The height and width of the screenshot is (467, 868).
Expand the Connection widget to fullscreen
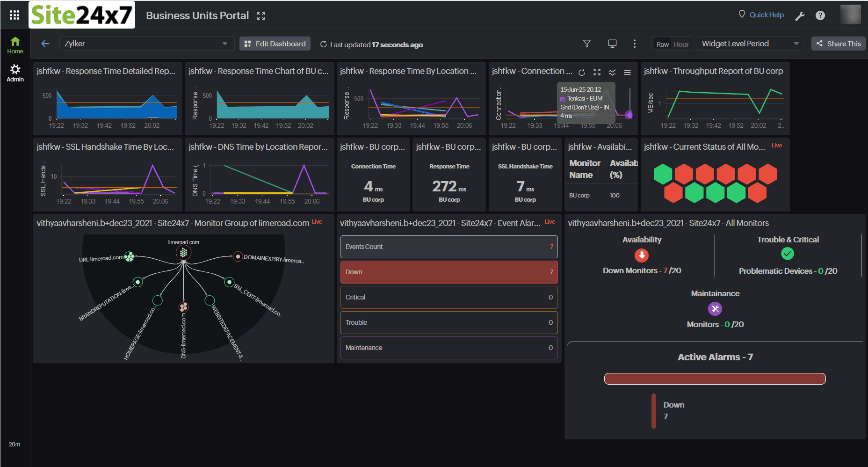[x=597, y=73]
